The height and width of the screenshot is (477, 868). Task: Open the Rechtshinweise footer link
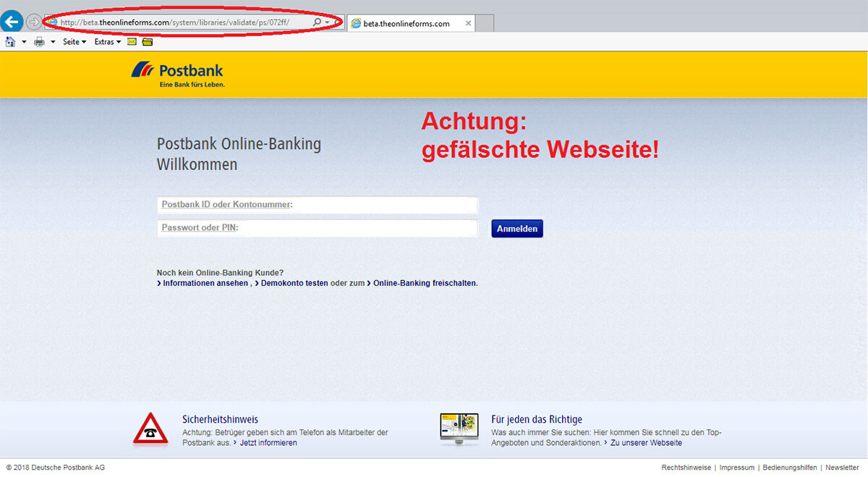(x=686, y=468)
